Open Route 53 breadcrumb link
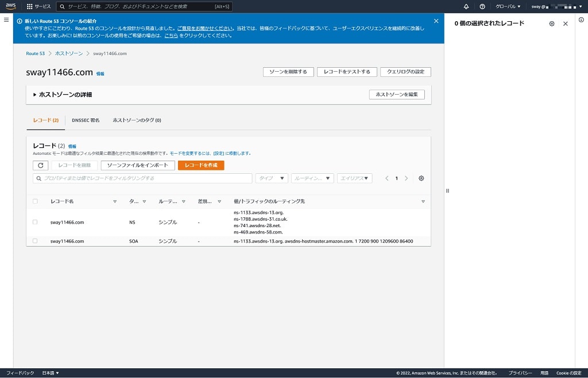This screenshot has width=588, height=378. click(35, 53)
